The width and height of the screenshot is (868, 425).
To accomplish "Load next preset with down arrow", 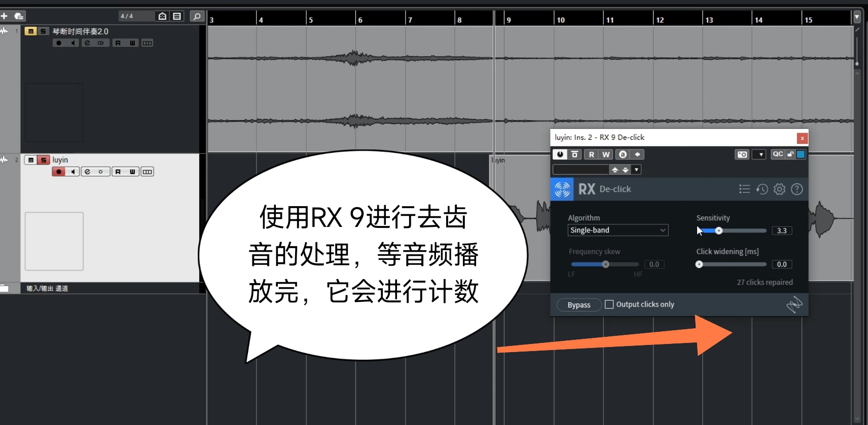I will click(x=626, y=170).
